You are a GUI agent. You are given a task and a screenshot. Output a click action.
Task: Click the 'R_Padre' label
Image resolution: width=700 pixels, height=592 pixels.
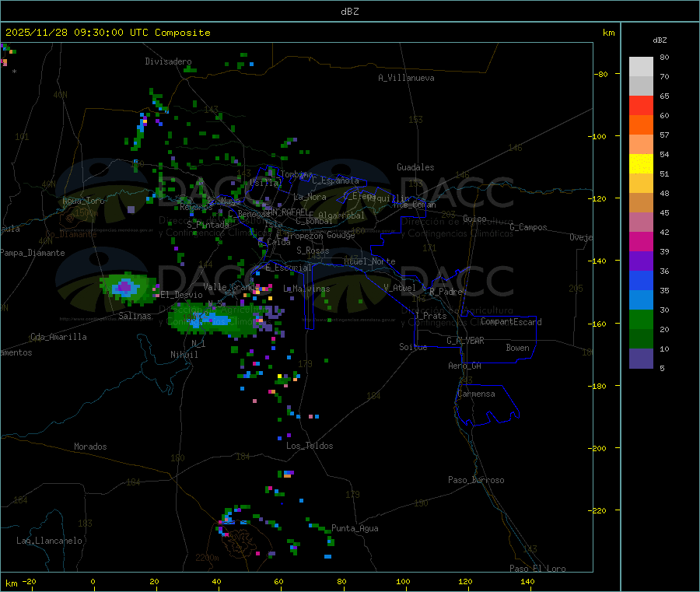pos(446,292)
